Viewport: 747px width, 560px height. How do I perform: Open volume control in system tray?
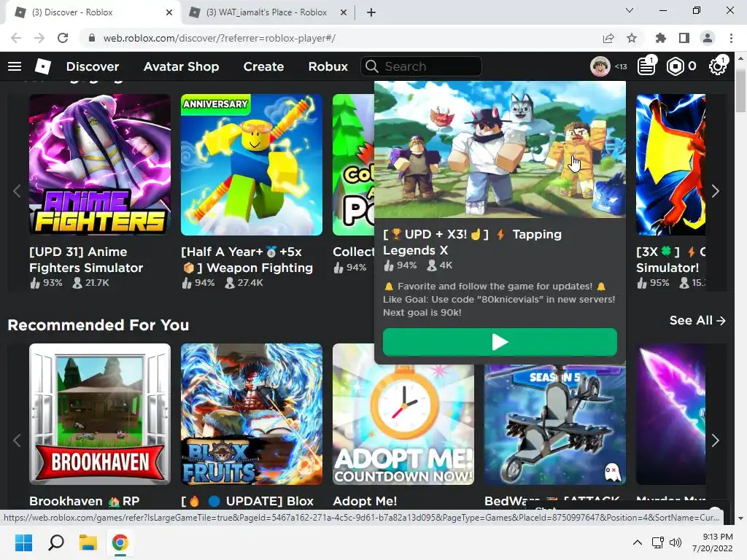point(676,542)
